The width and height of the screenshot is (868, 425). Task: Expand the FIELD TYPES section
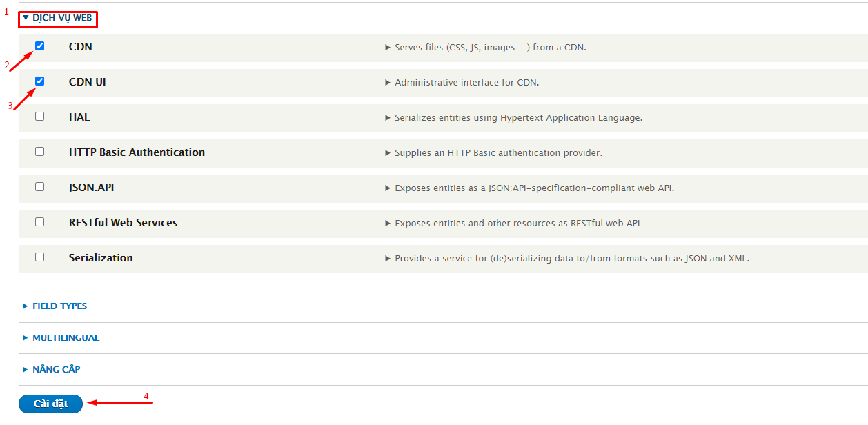point(59,306)
